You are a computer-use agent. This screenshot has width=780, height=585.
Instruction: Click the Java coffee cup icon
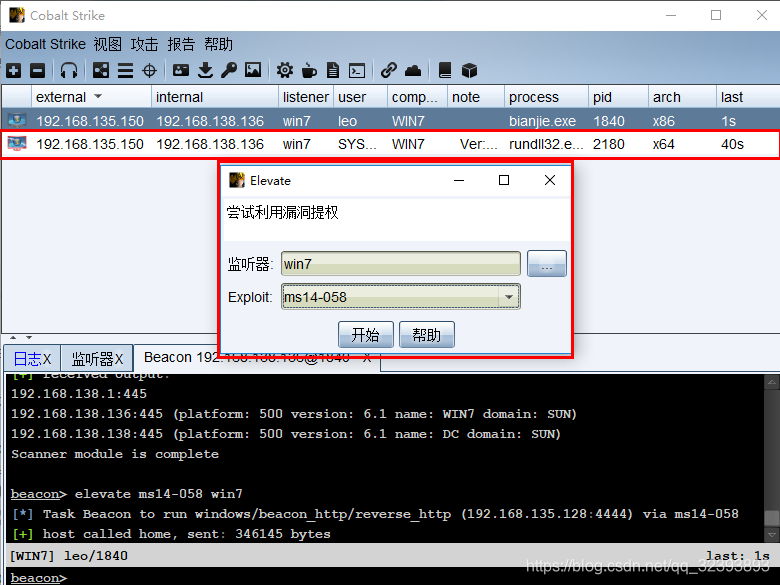click(309, 71)
